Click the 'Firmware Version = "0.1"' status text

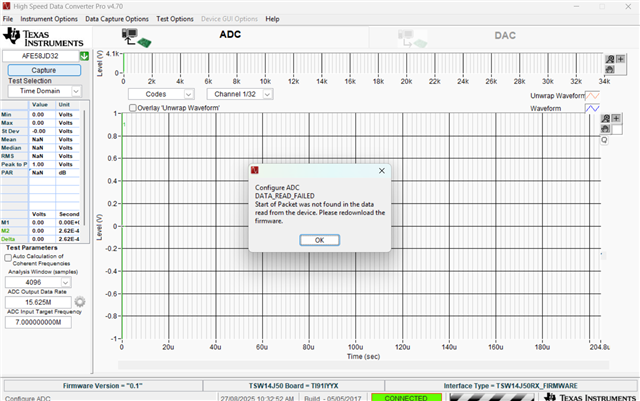(x=102, y=386)
